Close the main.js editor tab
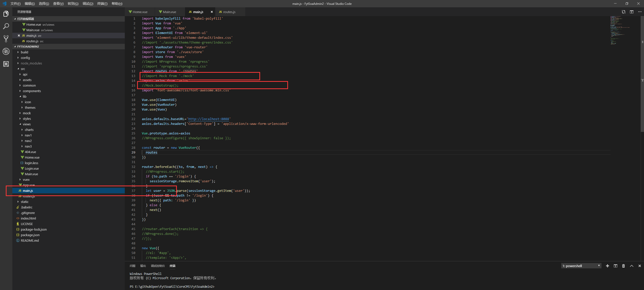Screen dimensions: 644x290 pos(212,12)
